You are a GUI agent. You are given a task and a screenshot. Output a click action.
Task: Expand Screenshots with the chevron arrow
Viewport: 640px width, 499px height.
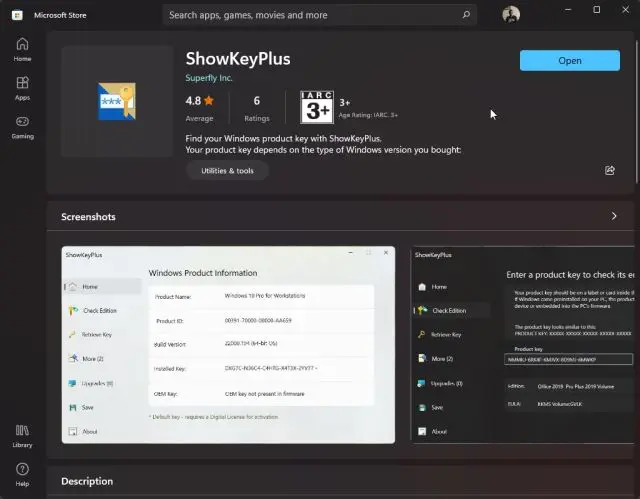tap(613, 216)
